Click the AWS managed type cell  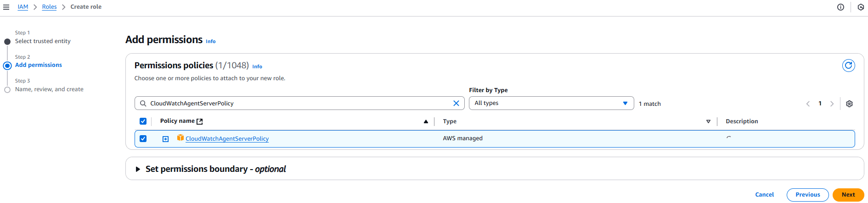[462, 138]
